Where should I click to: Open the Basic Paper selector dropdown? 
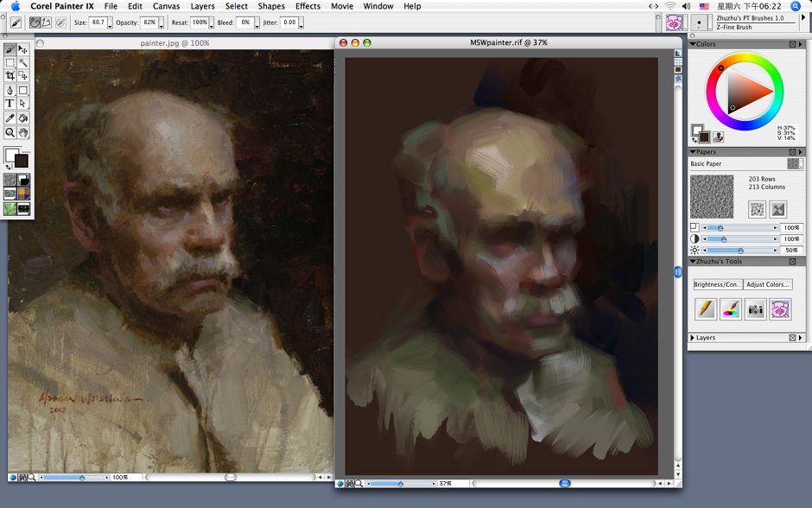(x=795, y=163)
